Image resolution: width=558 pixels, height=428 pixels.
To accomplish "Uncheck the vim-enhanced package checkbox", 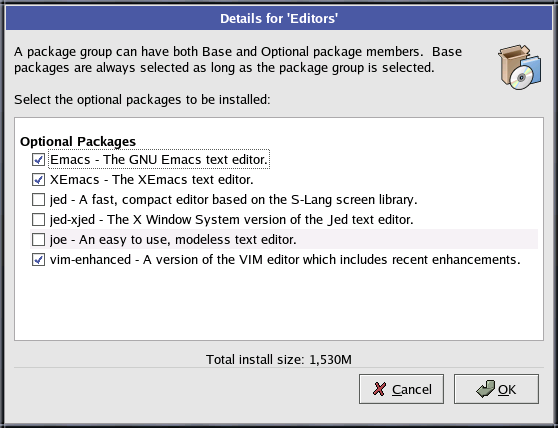I will point(38,260).
